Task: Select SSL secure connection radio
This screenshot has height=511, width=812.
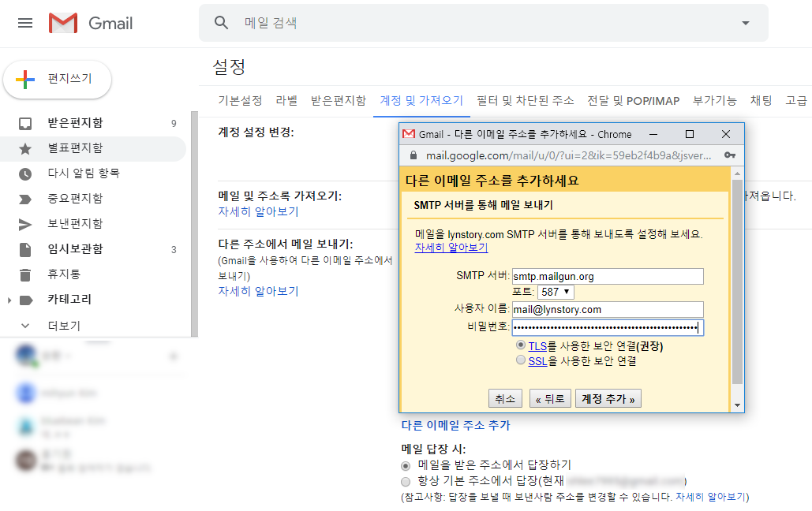Action: tap(521, 360)
